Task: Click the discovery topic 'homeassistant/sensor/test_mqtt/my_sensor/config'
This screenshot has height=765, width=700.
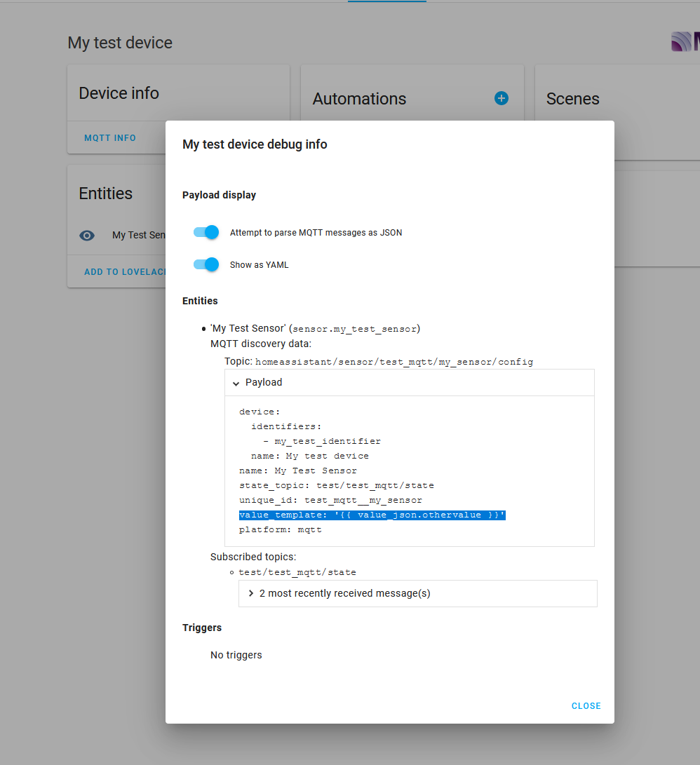Action: coord(394,362)
